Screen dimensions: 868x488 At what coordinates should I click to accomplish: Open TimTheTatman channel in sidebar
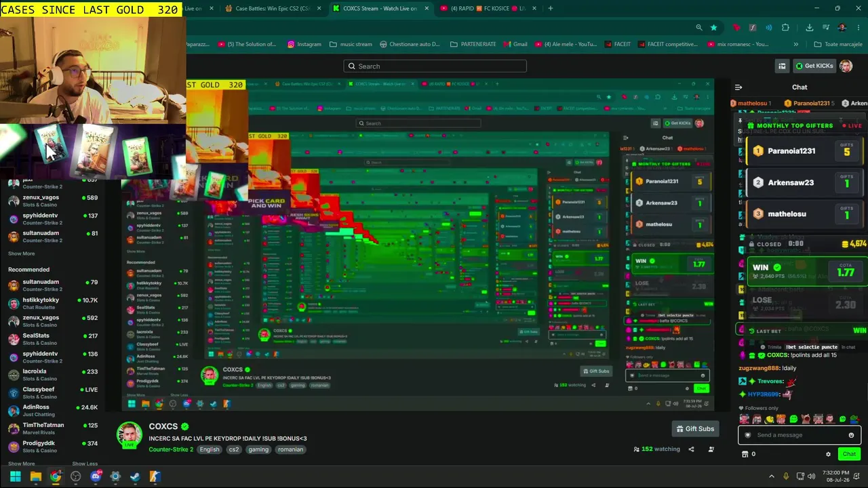[53, 428]
